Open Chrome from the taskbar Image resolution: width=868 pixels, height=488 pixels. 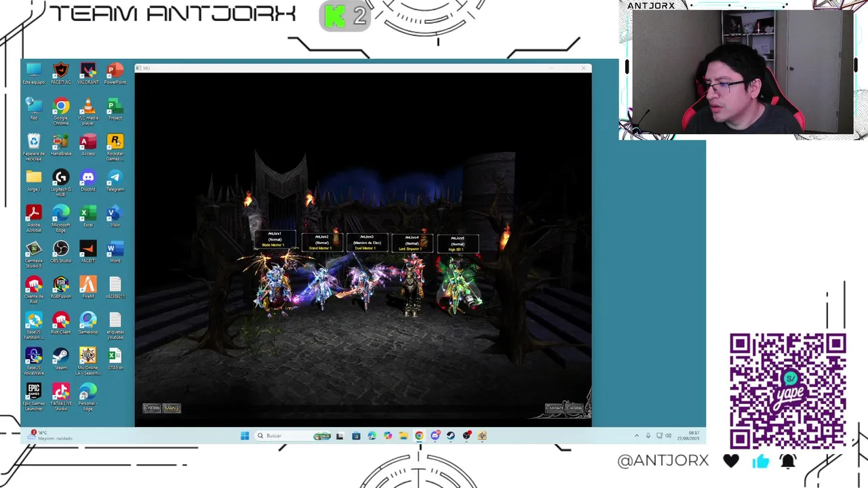pyautogui.click(x=419, y=436)
